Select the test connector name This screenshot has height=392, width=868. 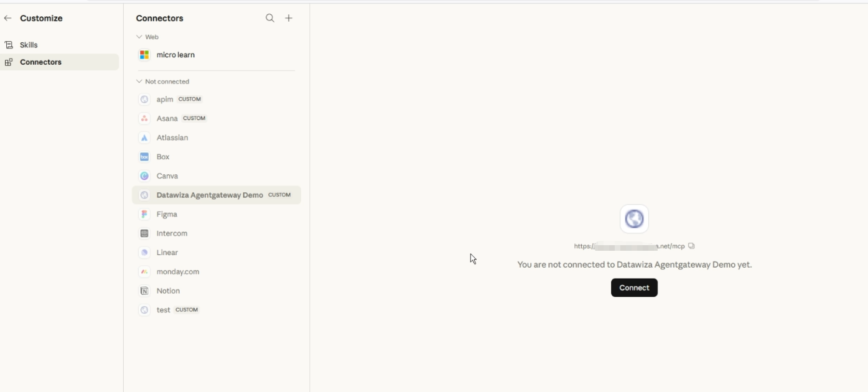163,310
